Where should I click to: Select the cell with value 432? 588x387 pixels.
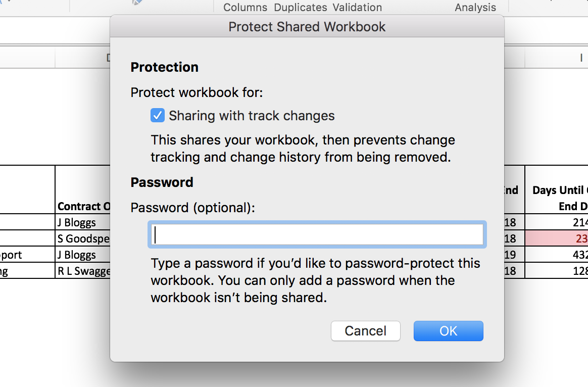(557, 255)
